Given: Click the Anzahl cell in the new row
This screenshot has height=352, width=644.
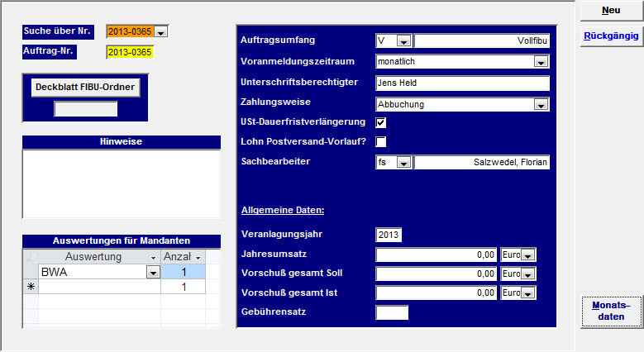Looking at the screenshot, I should pyautogui.click(x=184, y=287).
